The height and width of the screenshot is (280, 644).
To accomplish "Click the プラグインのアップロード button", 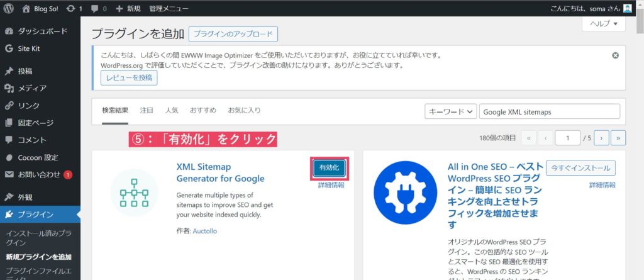I will click(x=233, y=34).
